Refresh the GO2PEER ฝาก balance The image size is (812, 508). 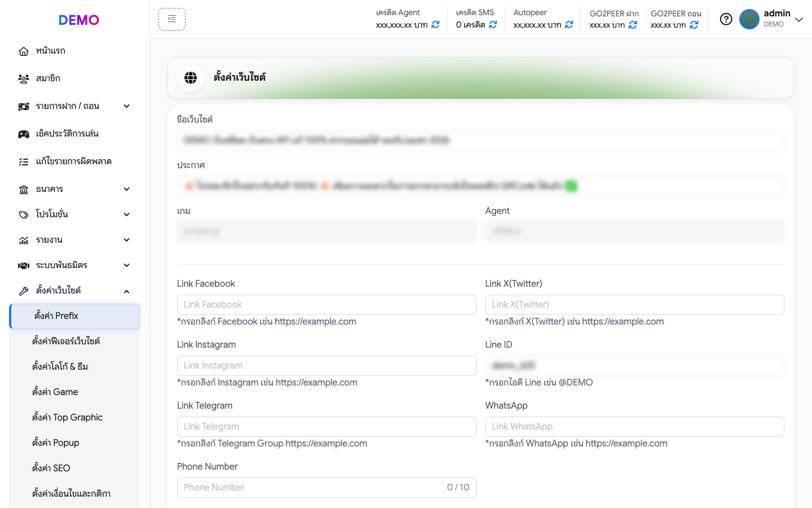point(633,25)
